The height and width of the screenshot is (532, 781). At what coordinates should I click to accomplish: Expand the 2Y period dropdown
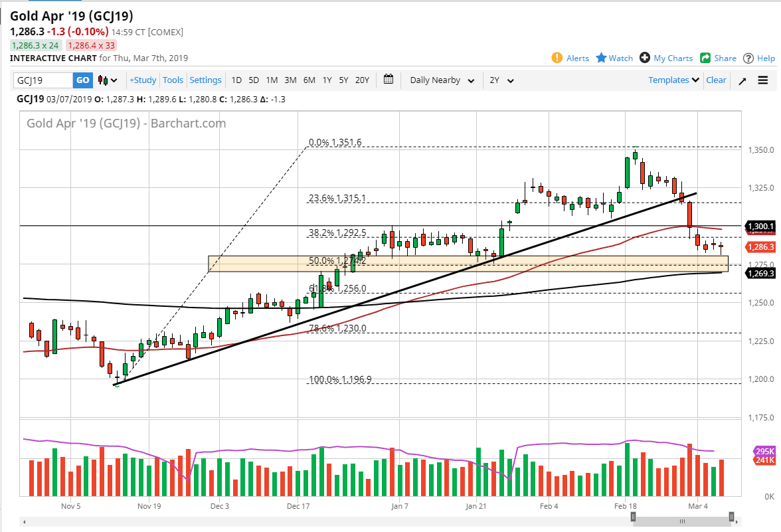501,80
